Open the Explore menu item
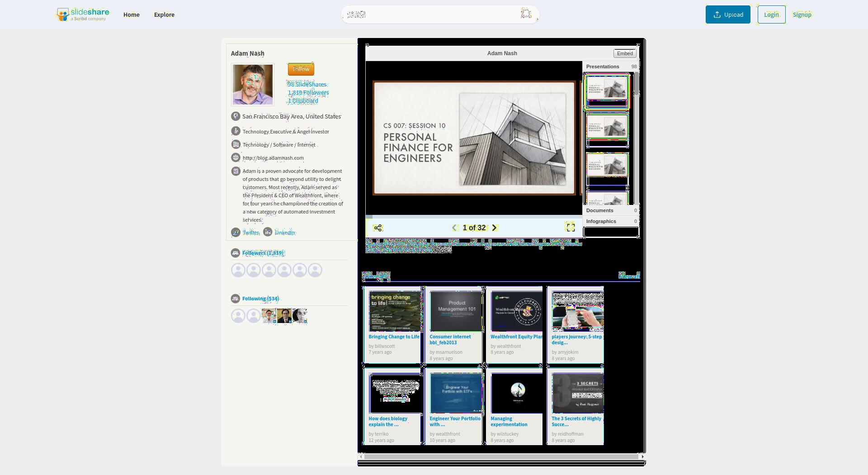 (x=164, y=14)
